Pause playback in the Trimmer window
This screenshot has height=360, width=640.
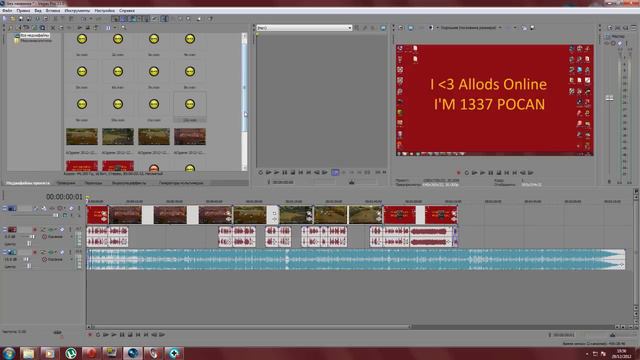[284, 173]
